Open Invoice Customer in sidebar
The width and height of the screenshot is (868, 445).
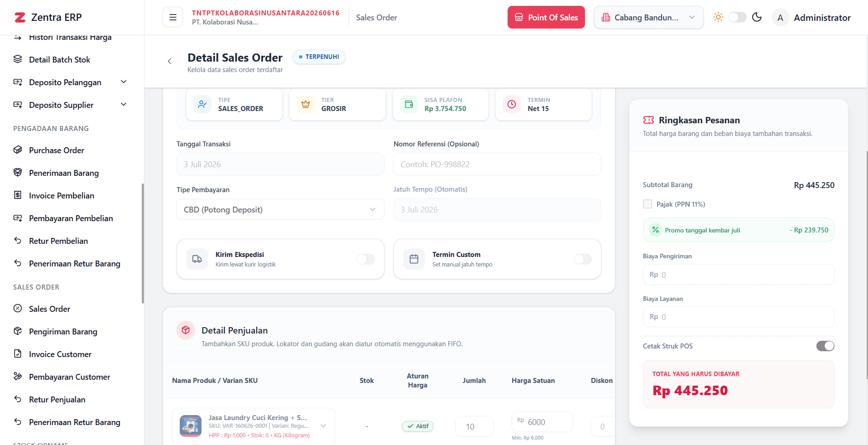[60, 354]
